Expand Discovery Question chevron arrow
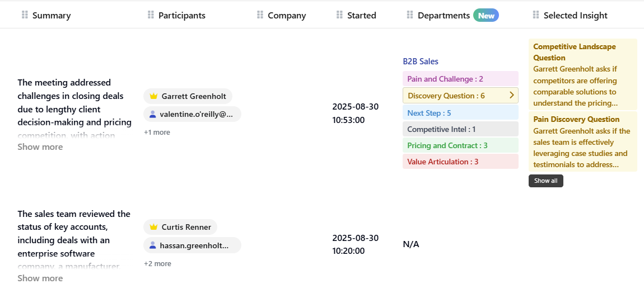Screen dimensions: 644x298 point(511,96)
